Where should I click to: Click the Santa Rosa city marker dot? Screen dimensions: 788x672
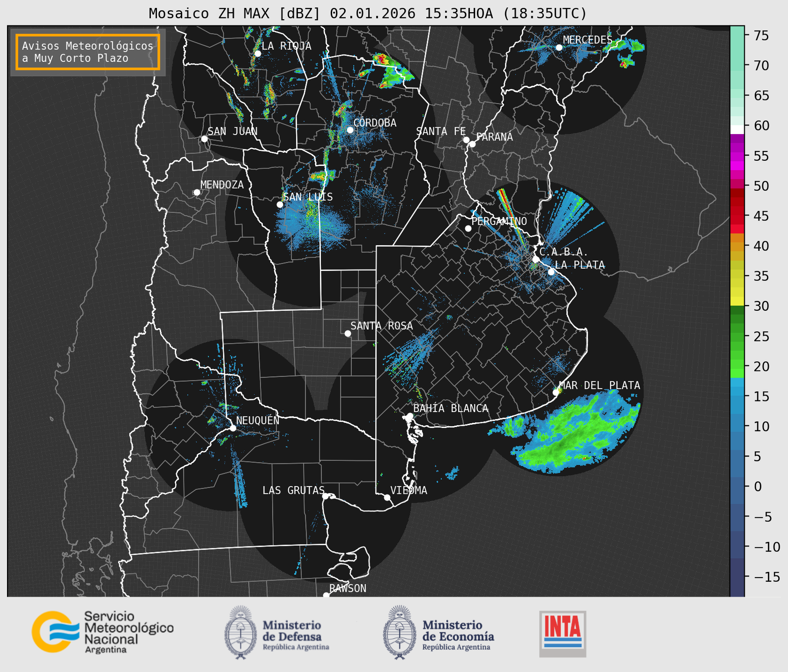(x=348, y=333)
